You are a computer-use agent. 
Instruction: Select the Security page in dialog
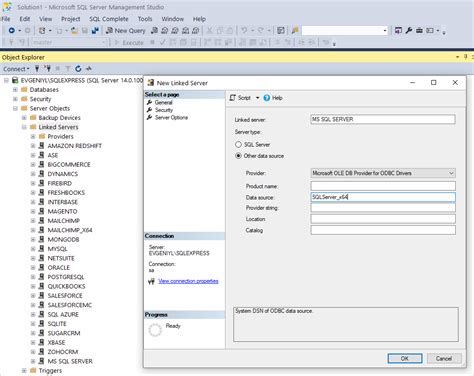click(164, 110)
